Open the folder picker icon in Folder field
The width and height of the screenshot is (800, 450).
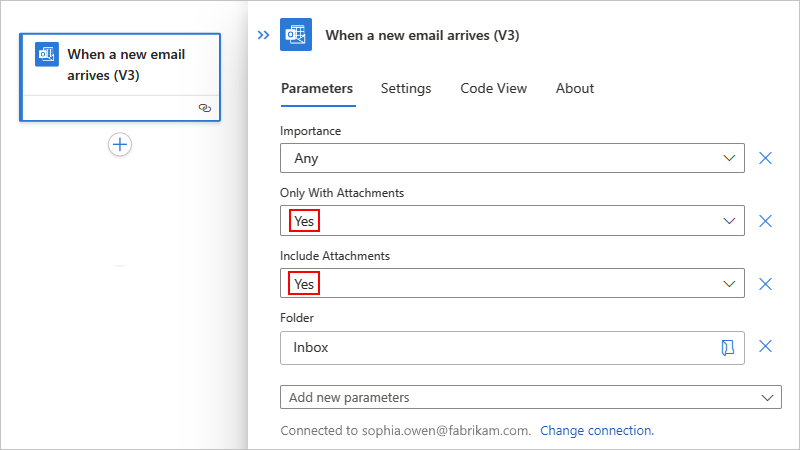[727, 347]
